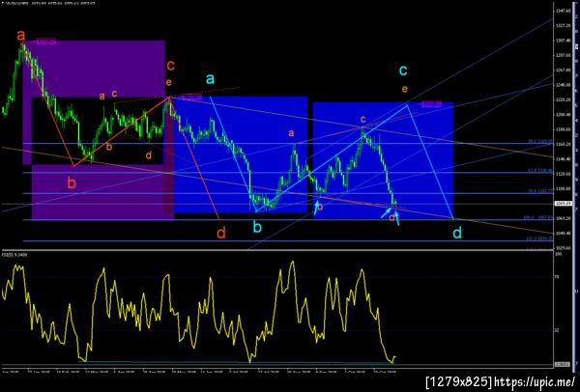The height and width of the screenshot is (392, 580).
Task: Click small orange 'e' below cyan 'c'
Action: tap(405, 89)
